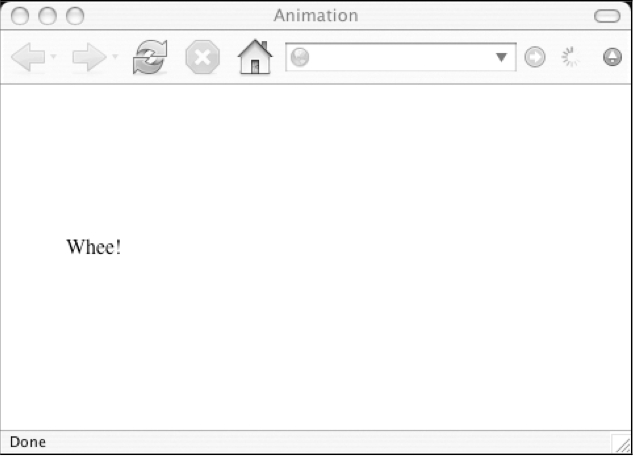Screen dimensions: 633x456
Task: Go to the home page via house icon
Action: [255, 56]
